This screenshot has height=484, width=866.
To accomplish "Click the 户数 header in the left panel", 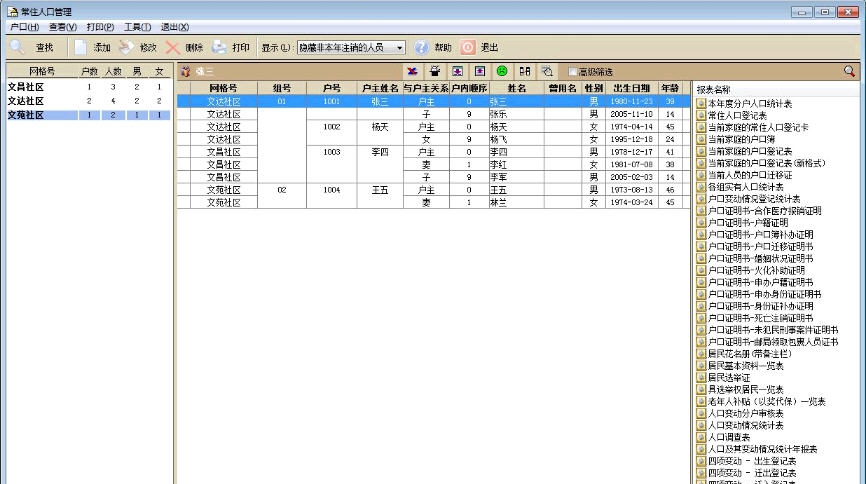I will point(89,71).
